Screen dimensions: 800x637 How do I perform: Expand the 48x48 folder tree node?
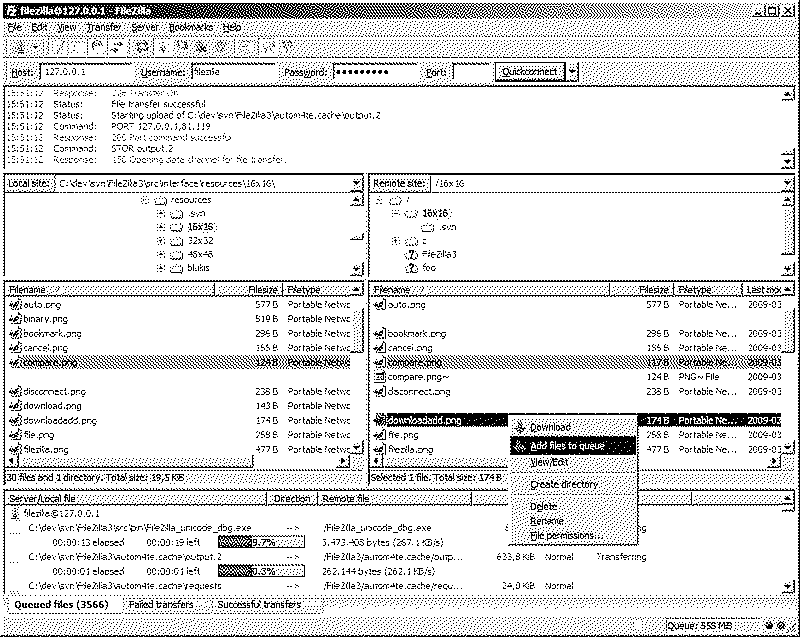click(x=160, y=254)
